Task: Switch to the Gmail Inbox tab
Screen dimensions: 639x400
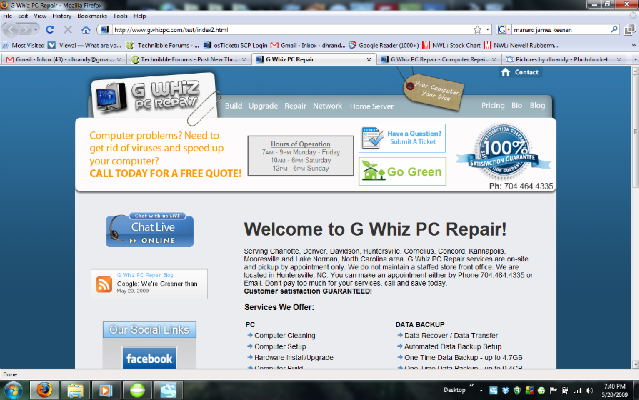Action: [x=64, y=59]
